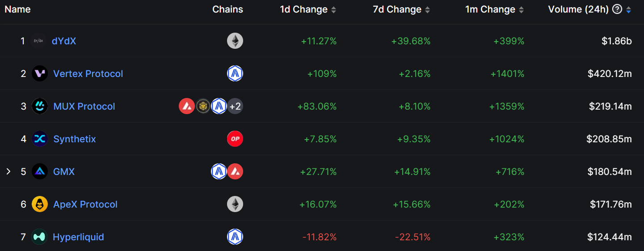
Task: Click the Ethereum chain icon for dYdX
Action: point(235,41)
